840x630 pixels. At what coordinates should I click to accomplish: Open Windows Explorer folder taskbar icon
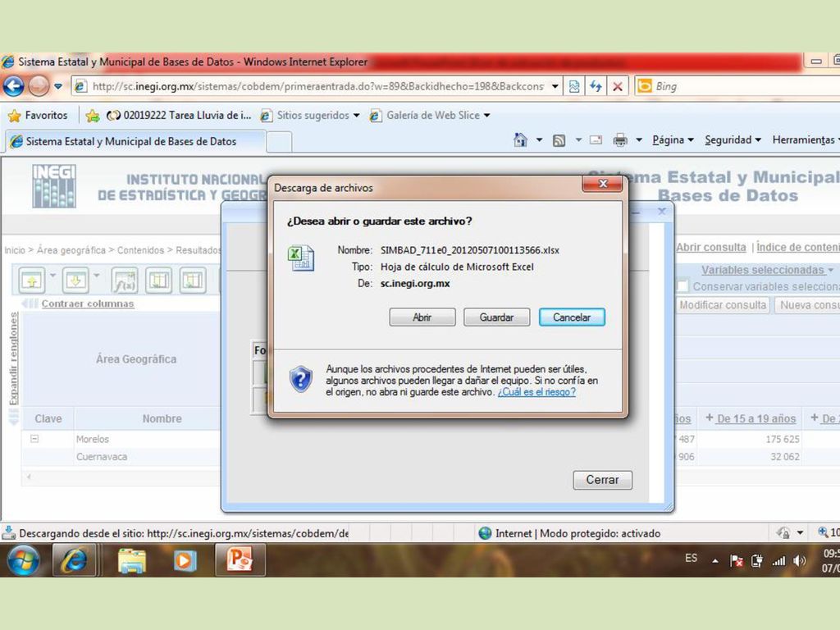(x=132, y=561)
